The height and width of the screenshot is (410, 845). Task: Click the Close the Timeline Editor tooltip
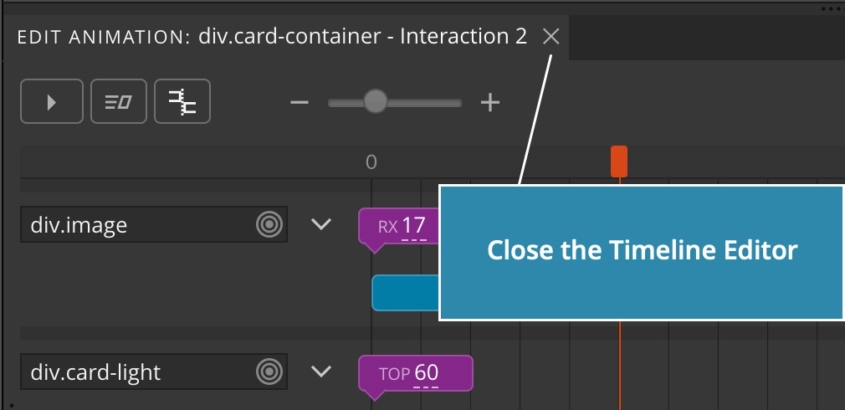[x=641, y=252]
